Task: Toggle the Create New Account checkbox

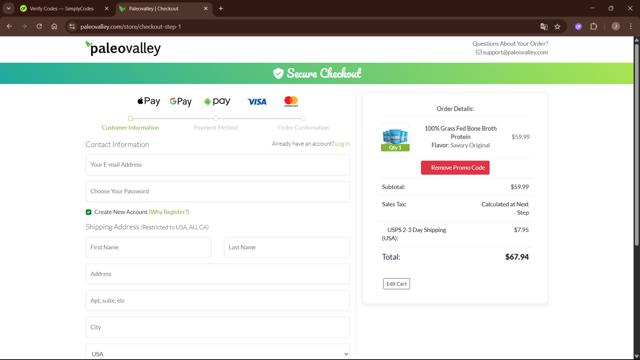Action: 89,212
